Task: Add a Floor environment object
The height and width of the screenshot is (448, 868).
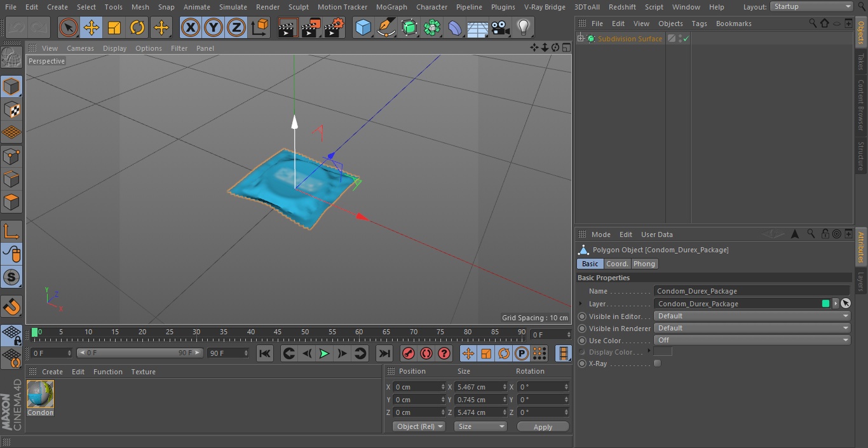Action: pos(478,27)
